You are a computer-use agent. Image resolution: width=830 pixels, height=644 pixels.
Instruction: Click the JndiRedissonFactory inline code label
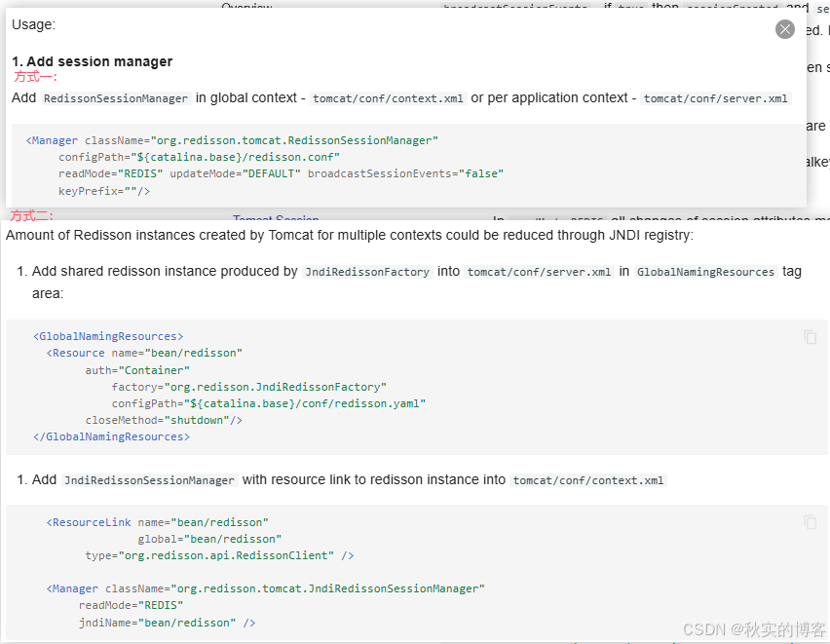[x=367, y=272]
